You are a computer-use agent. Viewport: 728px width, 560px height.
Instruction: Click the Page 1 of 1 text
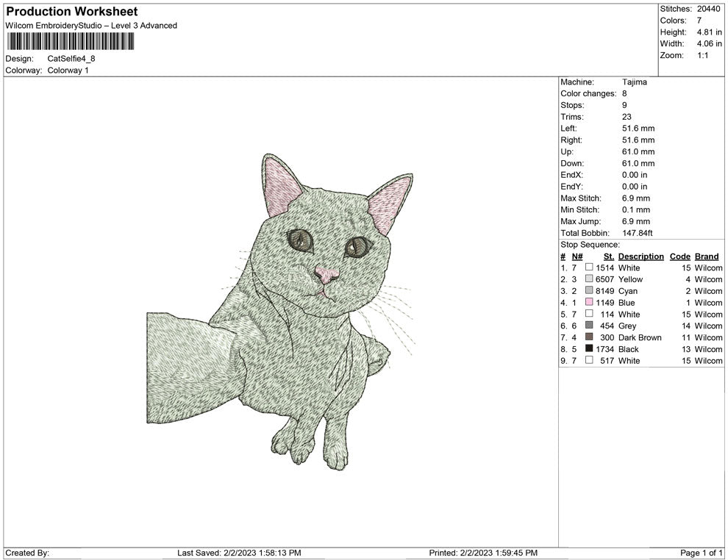pos(701,553)
